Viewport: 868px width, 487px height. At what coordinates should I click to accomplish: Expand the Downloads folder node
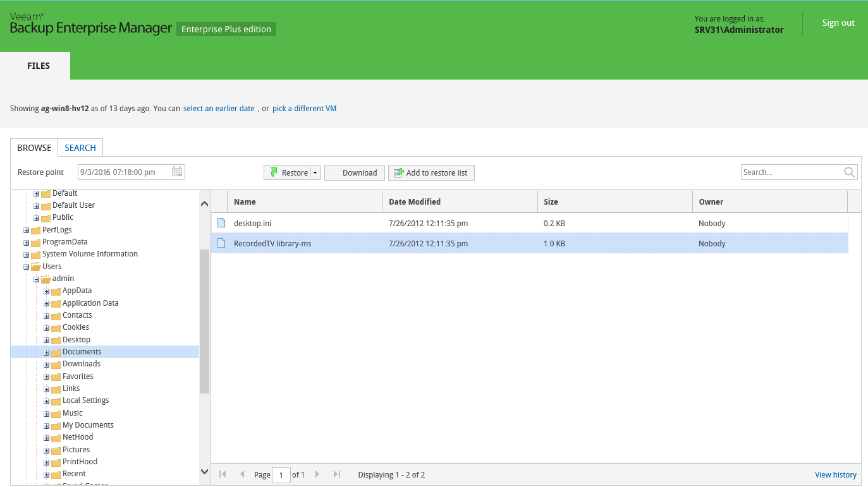pyautogui.click(x=47, y=364)
